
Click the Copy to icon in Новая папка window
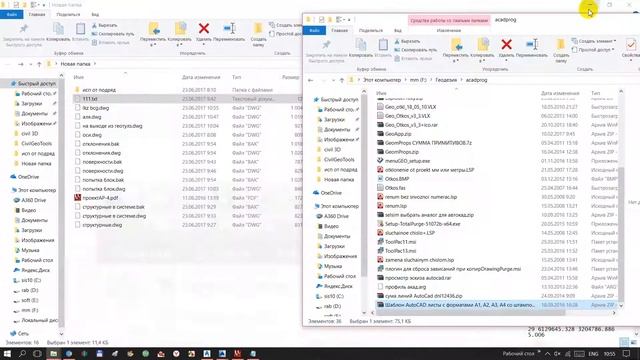[180, 28]
